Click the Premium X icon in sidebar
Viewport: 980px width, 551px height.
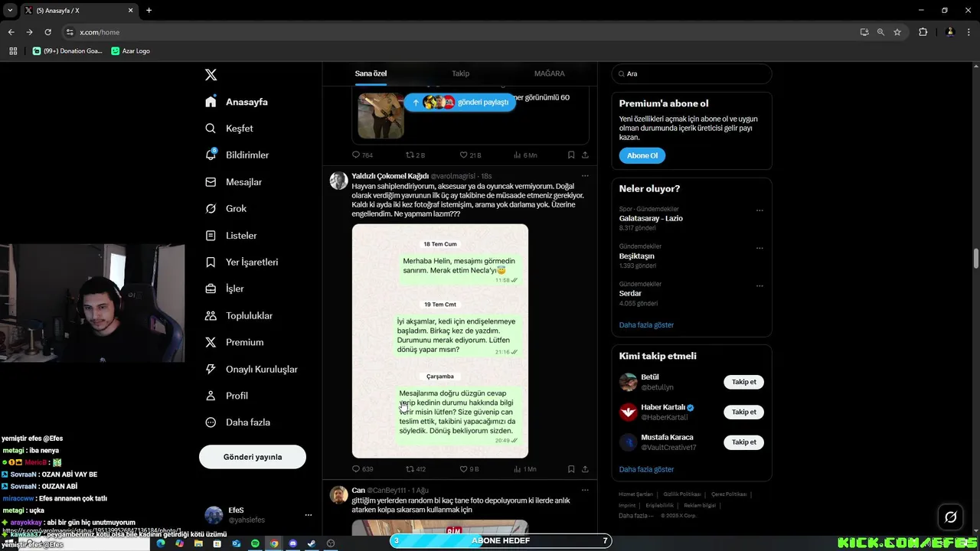click(211, 343)
